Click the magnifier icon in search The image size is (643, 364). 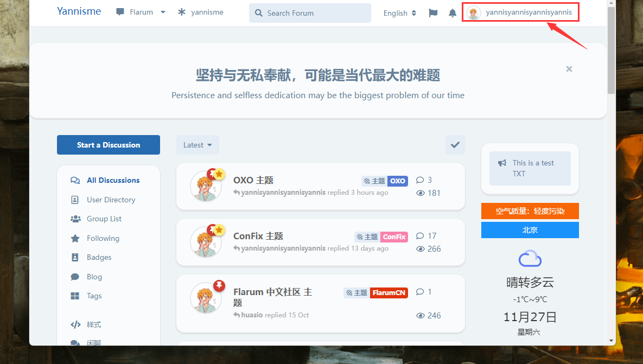[x=259, y=13]
